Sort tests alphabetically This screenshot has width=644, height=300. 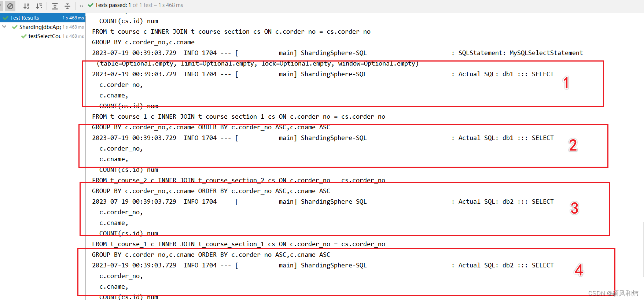pyautogui.click(x=26, y=6)
